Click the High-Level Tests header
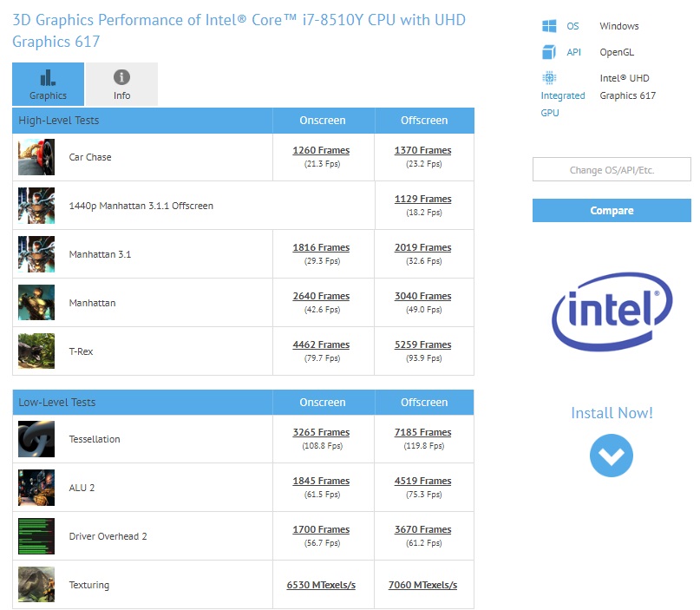Viewport: 700px width, 610px height. click(58, 120)
